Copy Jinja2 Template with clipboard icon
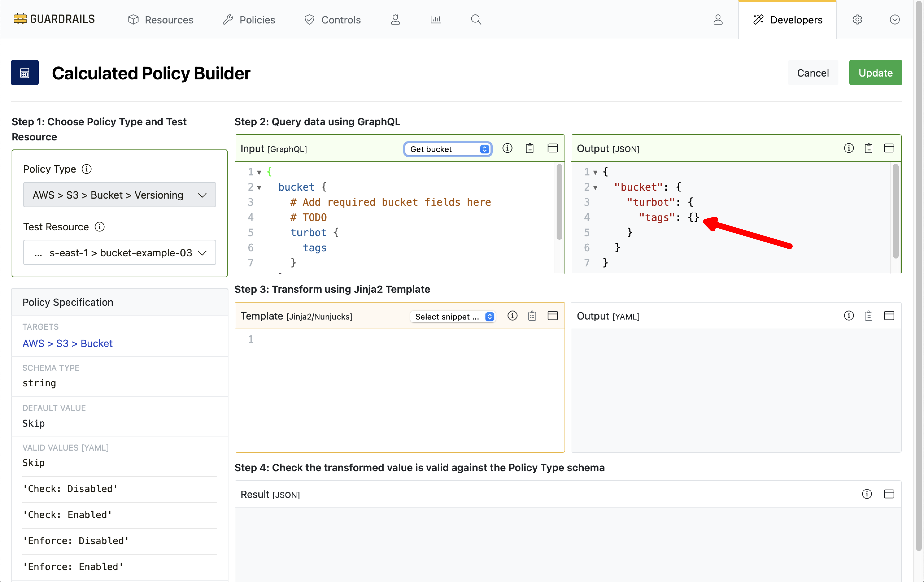The width and height of the screenshot is (924, 582). click(x=532, y=316)
